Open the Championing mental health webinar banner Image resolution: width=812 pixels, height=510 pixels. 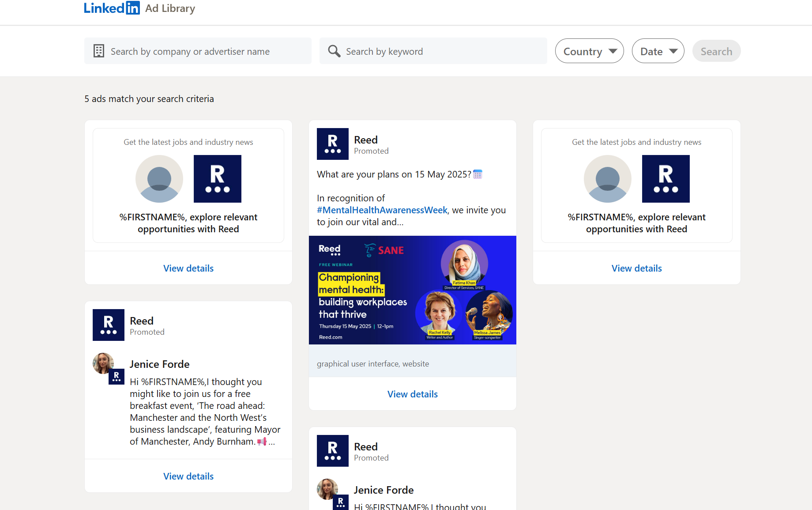(413, 290)
